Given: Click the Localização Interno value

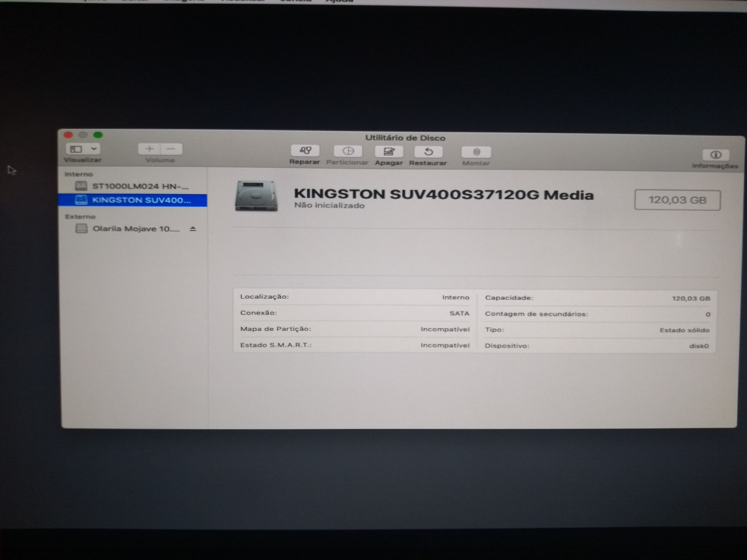Looking at the screenshot, I should point(455,297).
